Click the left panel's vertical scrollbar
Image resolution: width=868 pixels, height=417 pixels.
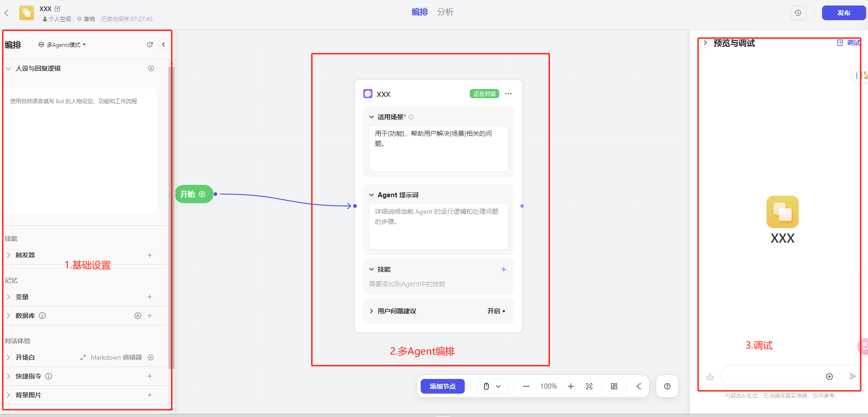click(x=171, y=218)
